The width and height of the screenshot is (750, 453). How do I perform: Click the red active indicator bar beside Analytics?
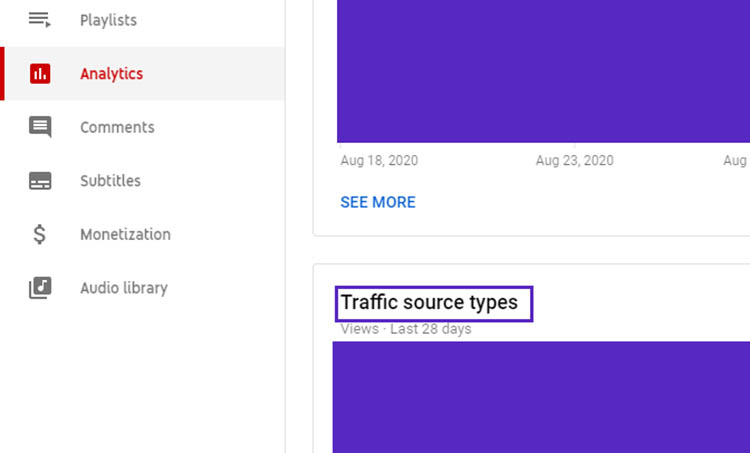pyautogui.click(x=2, y=74)
